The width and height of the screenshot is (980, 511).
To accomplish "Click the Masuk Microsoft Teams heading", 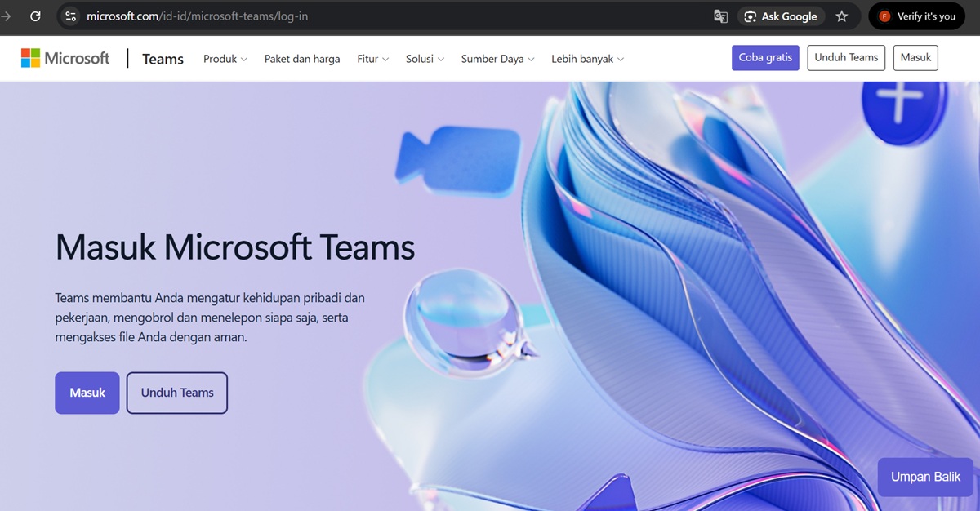I will pyautogui.click(x=235, y=247).
